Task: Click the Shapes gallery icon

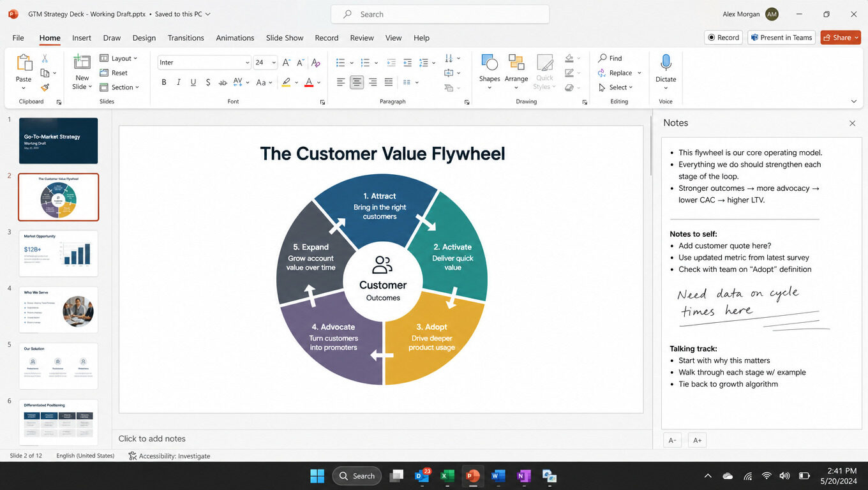Action: (490, 63)
